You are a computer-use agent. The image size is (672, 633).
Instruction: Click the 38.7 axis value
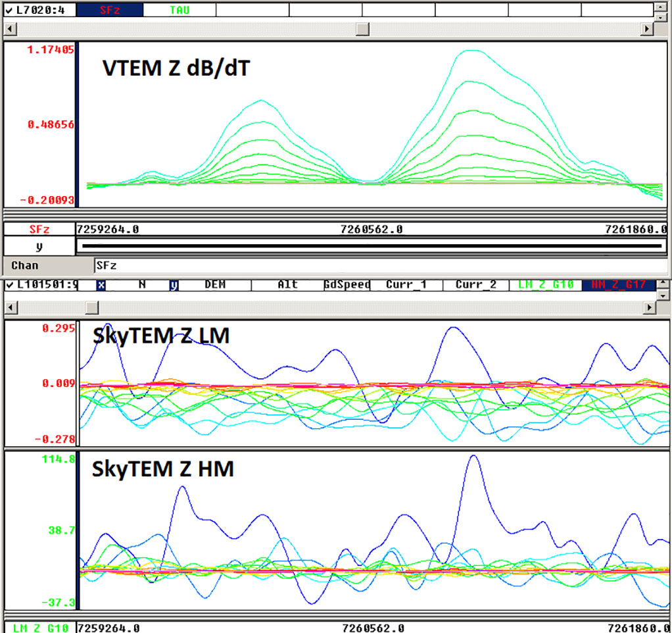click(x=62, y=530)
